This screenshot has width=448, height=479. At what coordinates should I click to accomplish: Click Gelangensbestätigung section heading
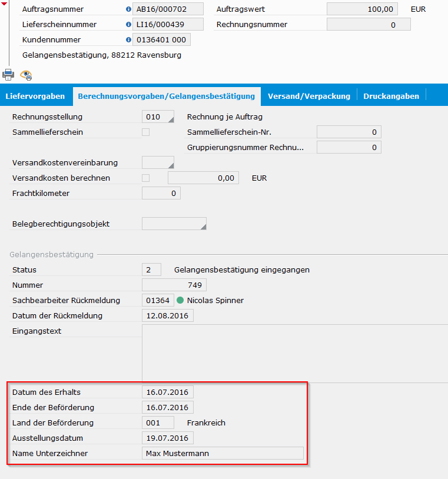pos(51,254)
